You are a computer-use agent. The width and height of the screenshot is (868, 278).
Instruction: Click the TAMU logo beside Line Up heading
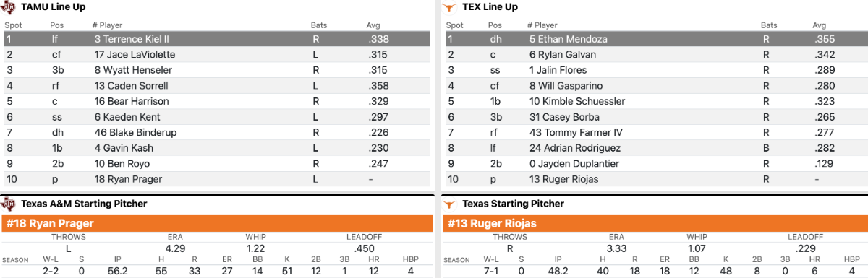(9, 6)
